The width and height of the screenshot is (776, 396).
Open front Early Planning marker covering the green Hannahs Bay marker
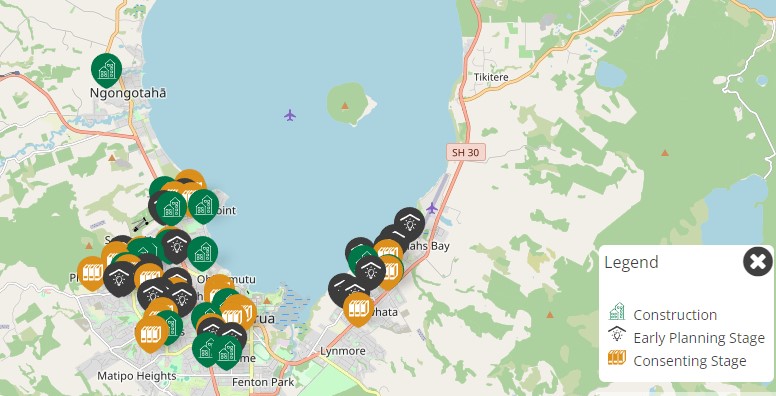tap(370, 271)
